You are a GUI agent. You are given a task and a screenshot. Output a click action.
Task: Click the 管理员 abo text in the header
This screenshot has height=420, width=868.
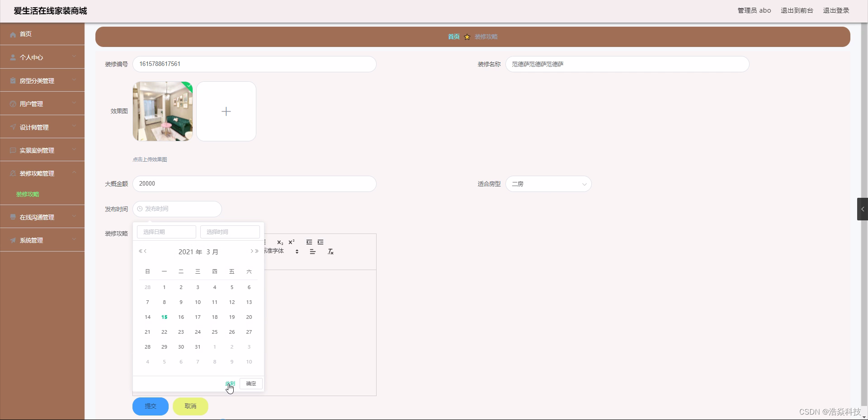click(755, 10)
